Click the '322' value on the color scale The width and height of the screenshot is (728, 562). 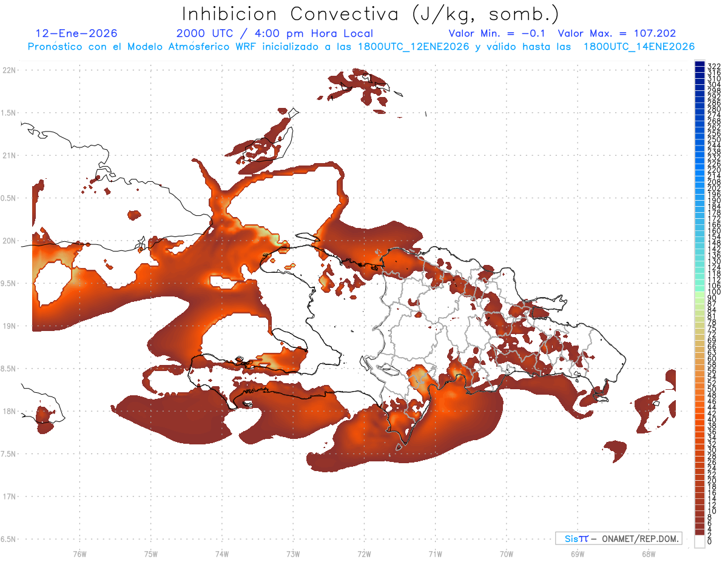pyautogui.click(x=713, y=67)
